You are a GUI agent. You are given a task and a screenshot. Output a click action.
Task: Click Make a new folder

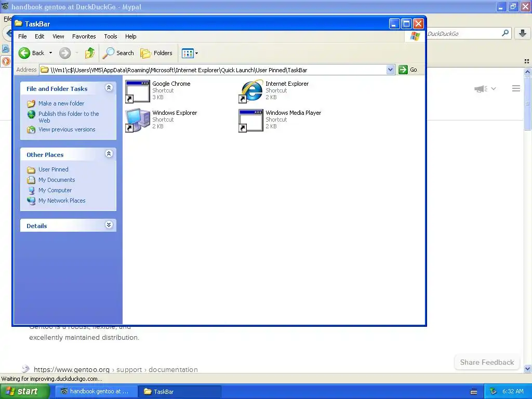(61, 103)
